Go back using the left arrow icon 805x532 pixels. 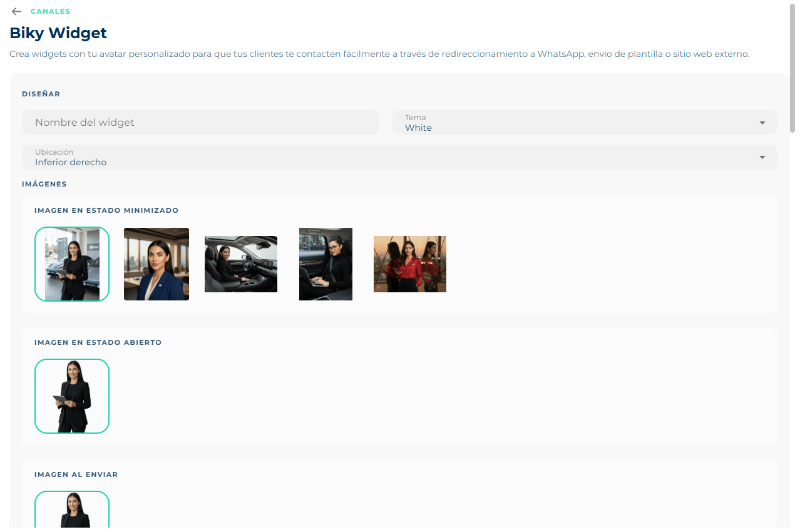pos(17,11)
